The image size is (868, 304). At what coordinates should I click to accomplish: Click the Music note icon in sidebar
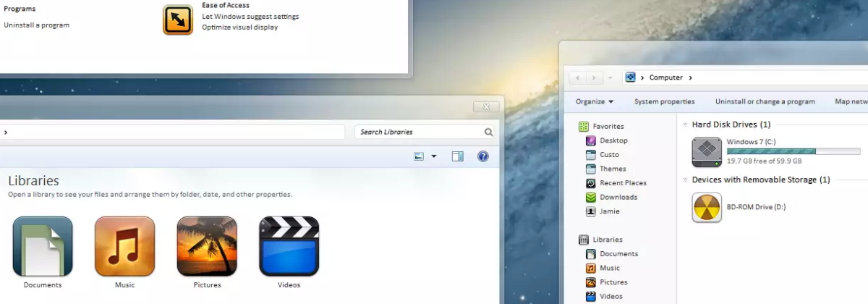tap(591, 268)
